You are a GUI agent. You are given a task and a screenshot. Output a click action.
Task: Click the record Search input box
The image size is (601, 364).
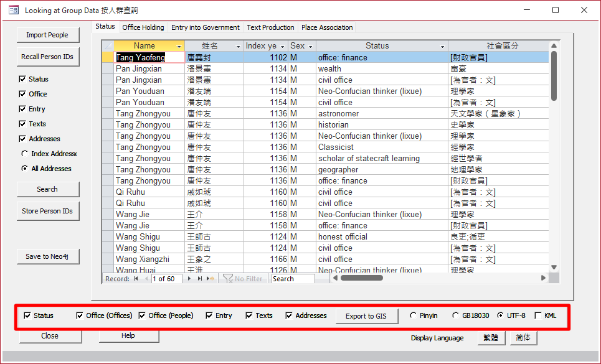(x=293, y=279)
